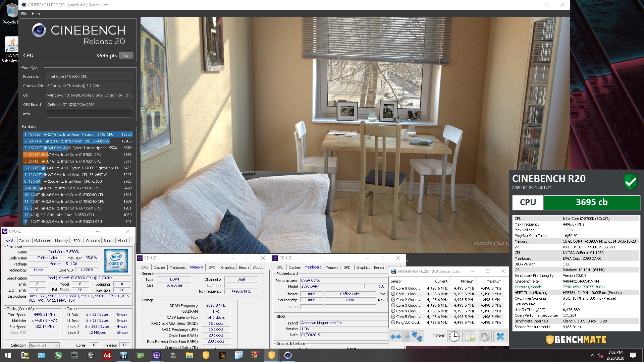The width and height of the screenshot is (644, 362).
Task: Open Bench tab in the CPU-Z Mainboard window
Action: pyautogui.click(x=379, y=267)
